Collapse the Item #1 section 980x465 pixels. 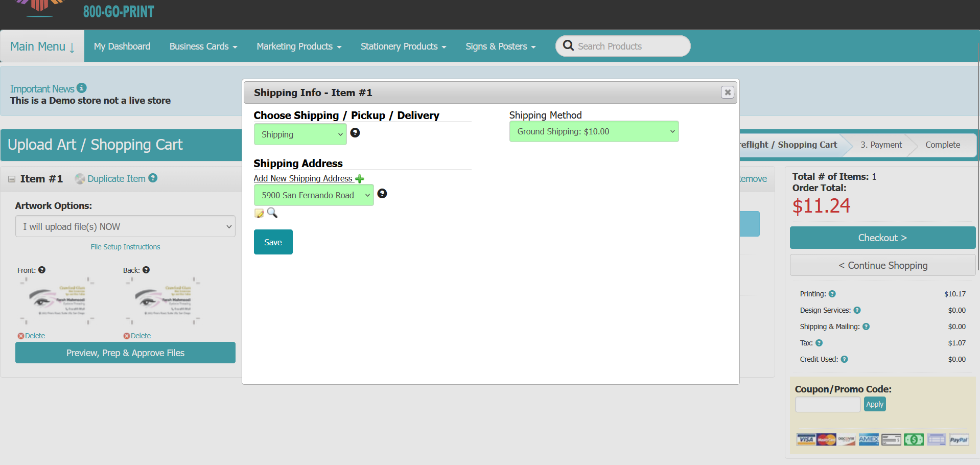click(x=12, y=179)
